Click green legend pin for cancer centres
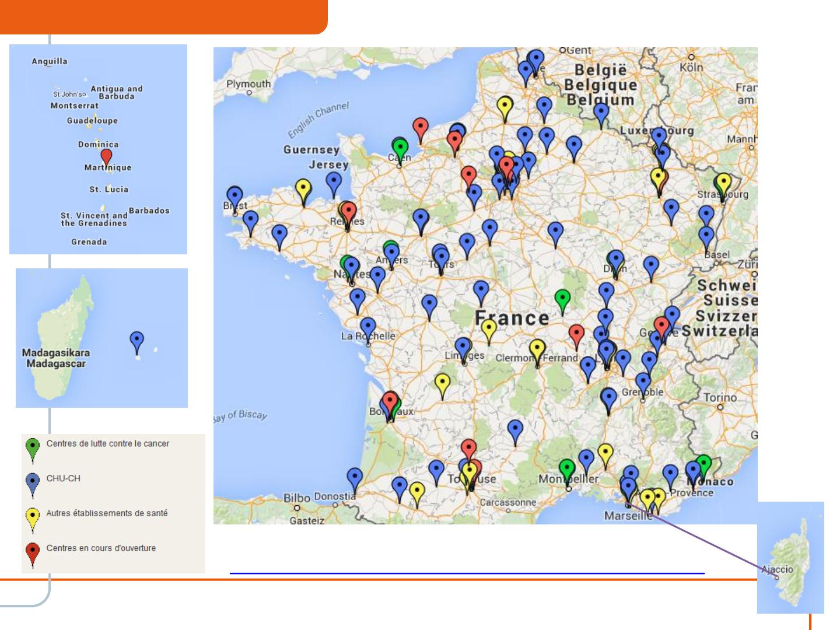840x630 pixels. tap(33, 451)
